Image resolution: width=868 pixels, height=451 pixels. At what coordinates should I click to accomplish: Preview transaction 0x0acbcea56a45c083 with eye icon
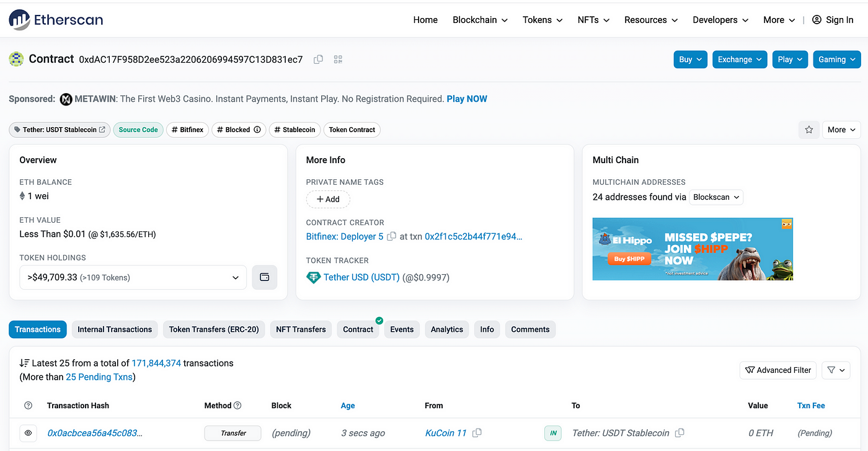pos(29,433)
